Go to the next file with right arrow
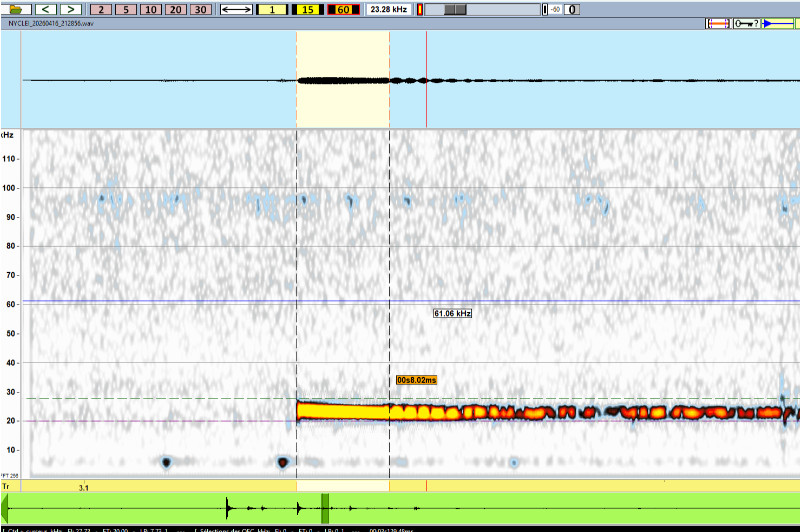 71,9
